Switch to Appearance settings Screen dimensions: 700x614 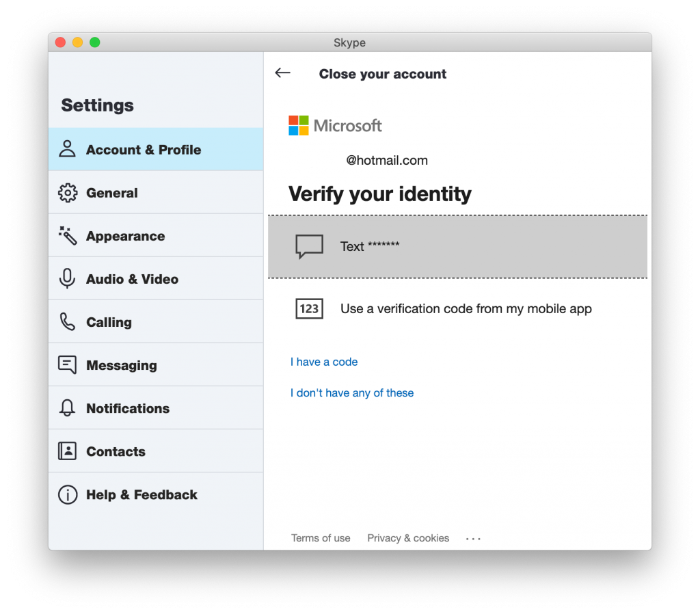tap(156, 236)
